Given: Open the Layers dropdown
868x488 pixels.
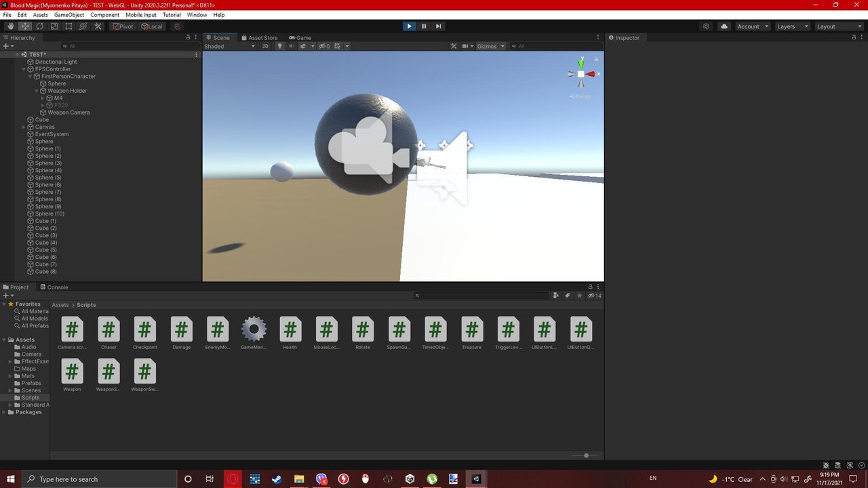Looking at the screenshot, I should tap(792, 26).
